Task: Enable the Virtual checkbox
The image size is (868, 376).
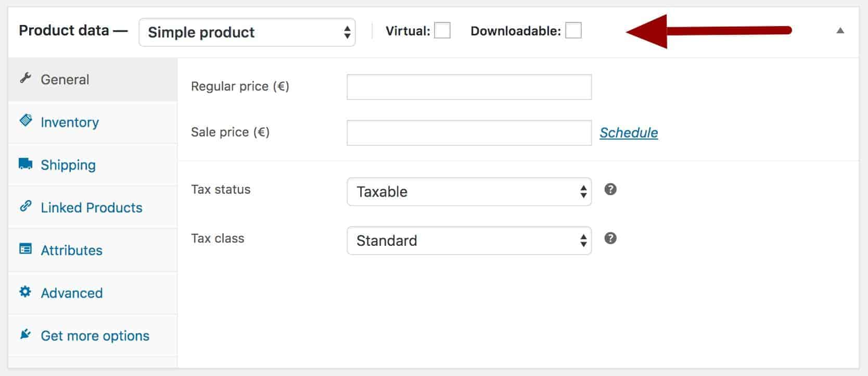Action: 442,31
